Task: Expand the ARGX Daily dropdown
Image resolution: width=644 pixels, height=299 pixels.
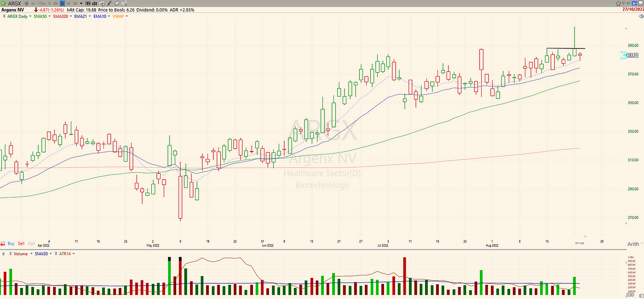Action: coord(30,16)
